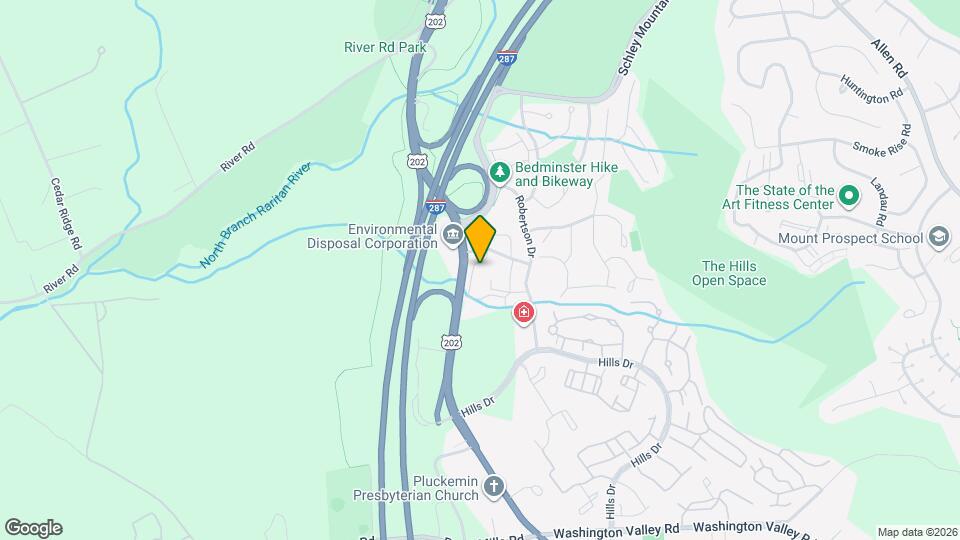
Task: Click the Map data copyright text
Action: pos(917,533)
